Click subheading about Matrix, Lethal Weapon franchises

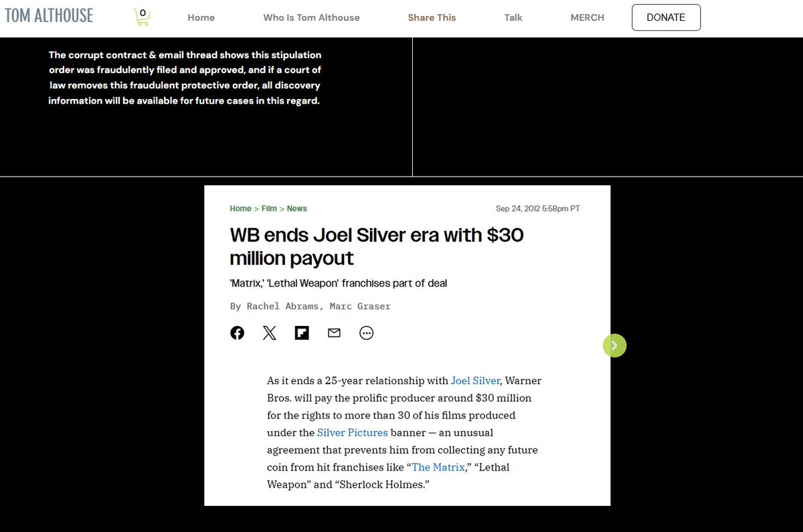click(338, 283)
